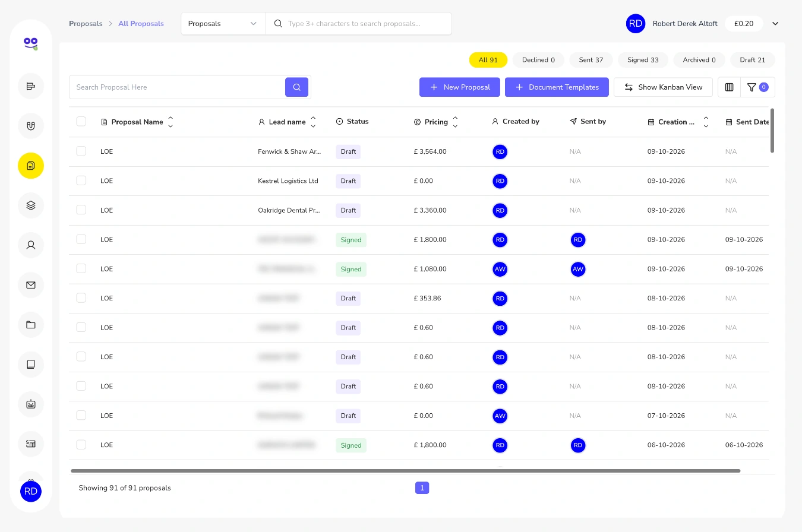The height and width of the screenshot is (532, 802).
Task: Click the horizontal scrollbar below the table
Action: point(406,471)
